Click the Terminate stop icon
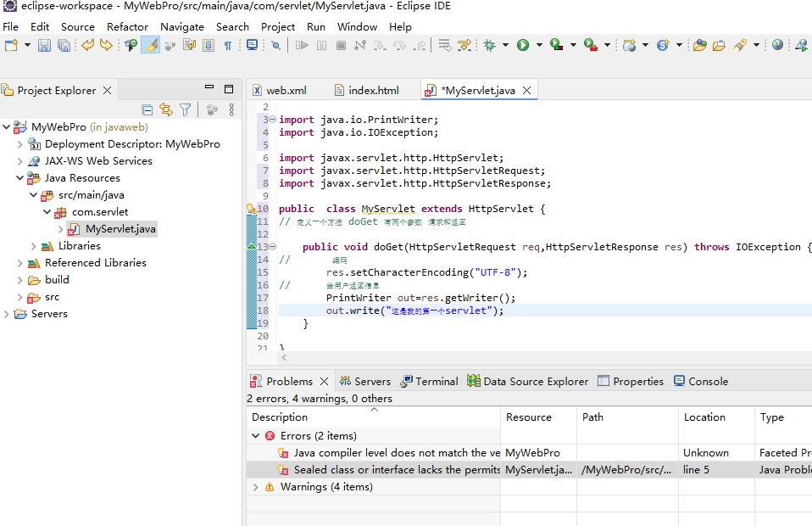Viewport: 812px width, 526px height. coord(341,46)
